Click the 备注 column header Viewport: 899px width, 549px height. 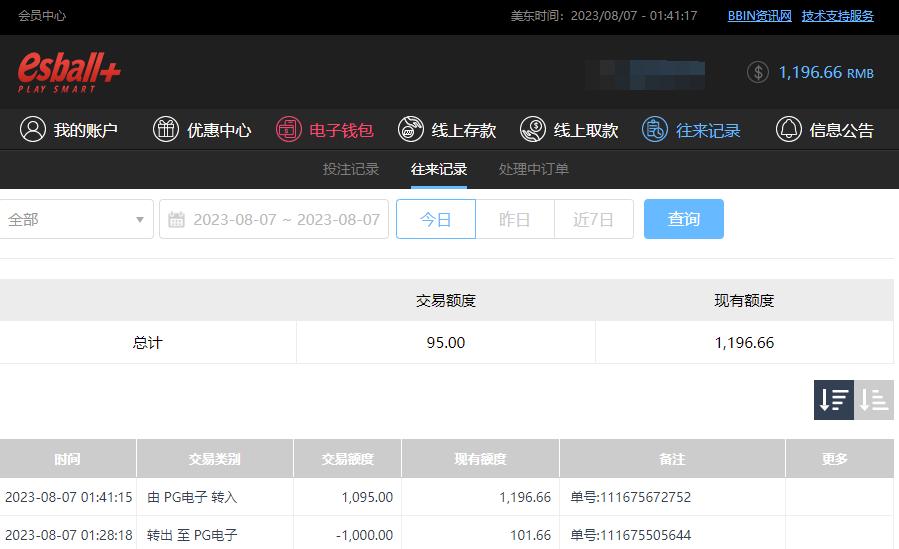[x=672, y=458]
